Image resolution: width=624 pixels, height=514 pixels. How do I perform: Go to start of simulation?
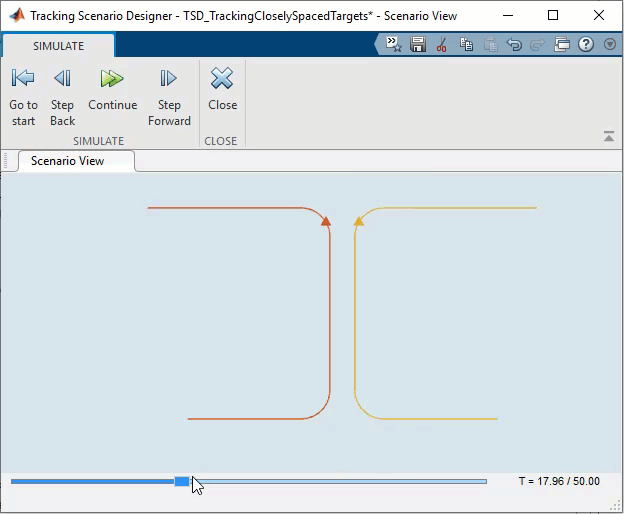23,97
